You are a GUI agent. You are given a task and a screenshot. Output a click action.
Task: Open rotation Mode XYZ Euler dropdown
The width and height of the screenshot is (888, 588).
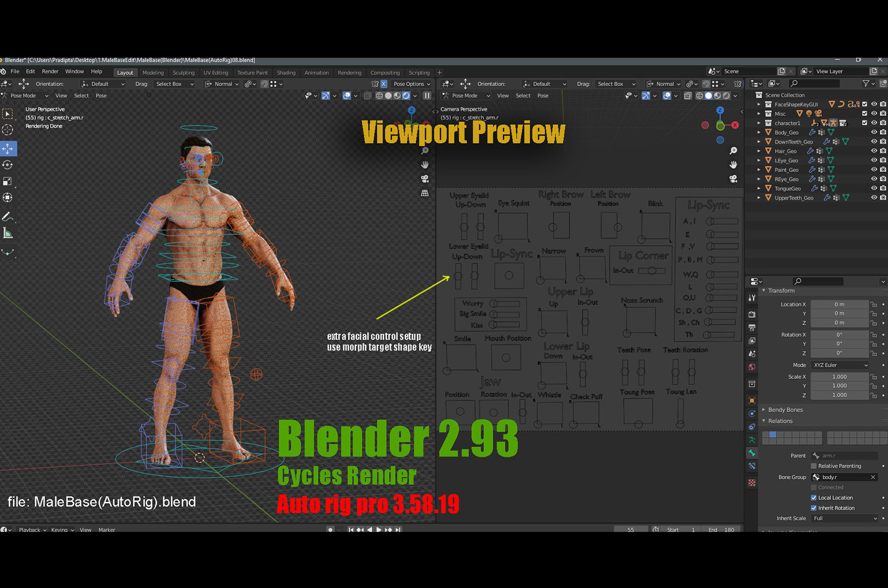(x=840, y=365)
